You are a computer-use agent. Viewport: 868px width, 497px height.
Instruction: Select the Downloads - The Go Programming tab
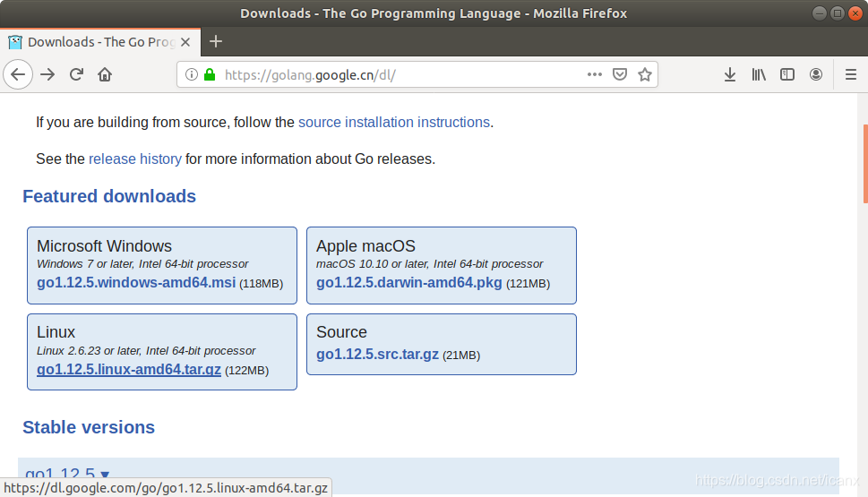100,42
